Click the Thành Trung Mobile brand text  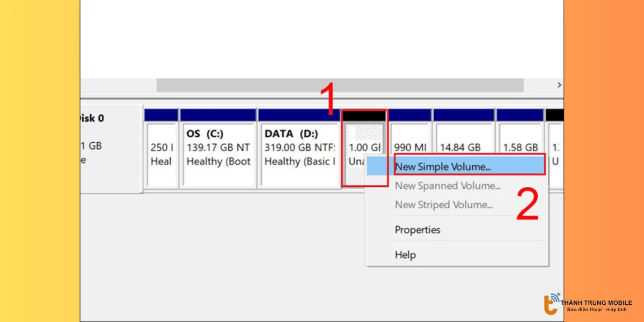596,303
